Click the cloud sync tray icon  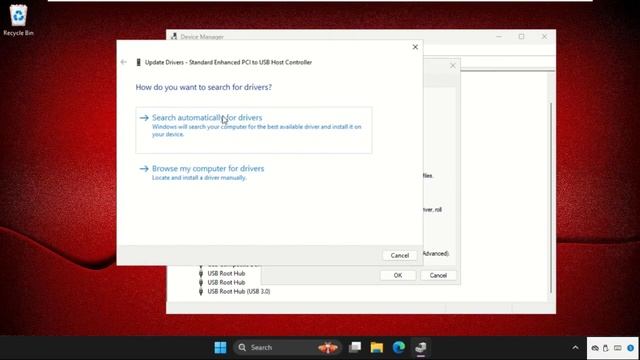tap(595, 348)
